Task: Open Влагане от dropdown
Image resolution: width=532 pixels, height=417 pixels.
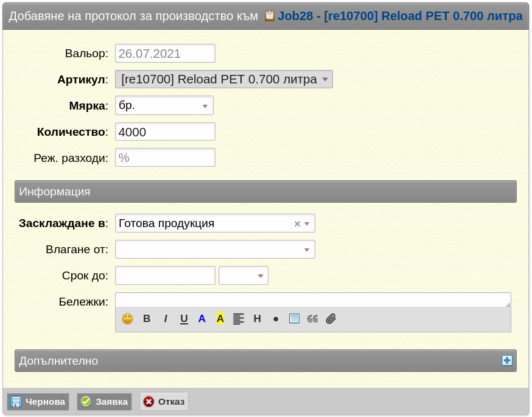Action: click(x=215, y=250)
